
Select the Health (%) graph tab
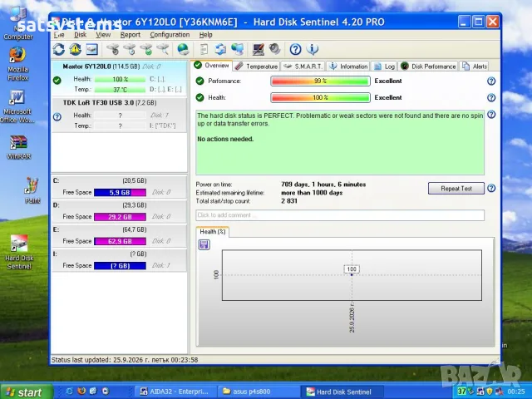click(213, 232)
